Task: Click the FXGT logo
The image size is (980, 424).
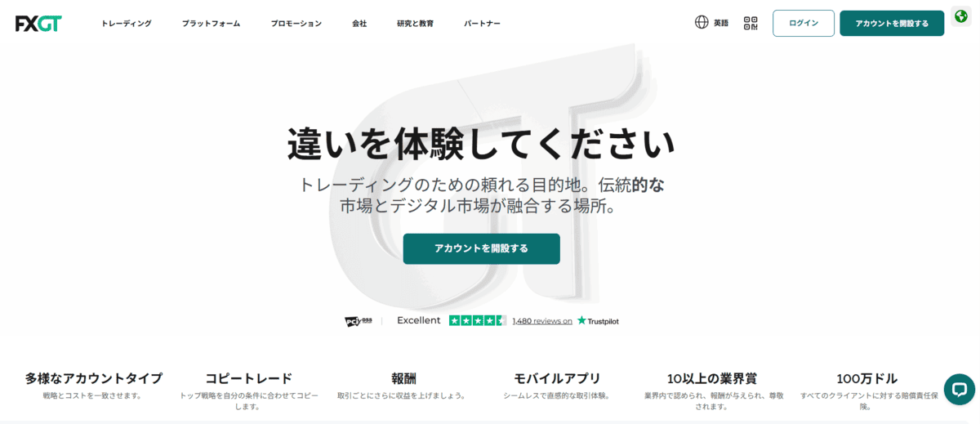Action: (38, 24)
